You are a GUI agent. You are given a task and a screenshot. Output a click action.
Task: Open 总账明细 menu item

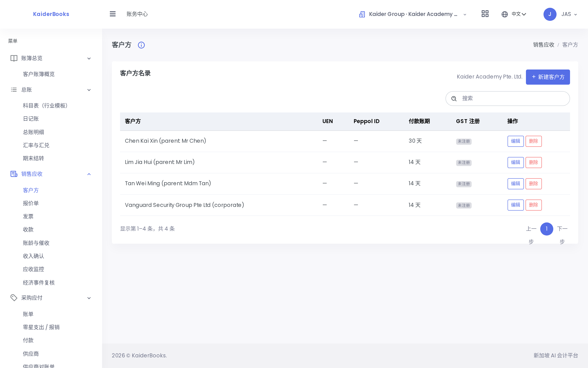coord(33,132)
